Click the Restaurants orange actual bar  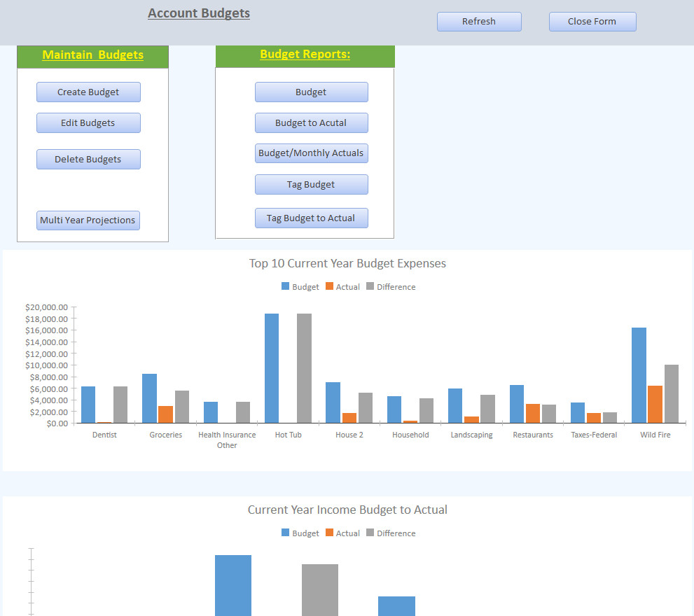(533, 413)
